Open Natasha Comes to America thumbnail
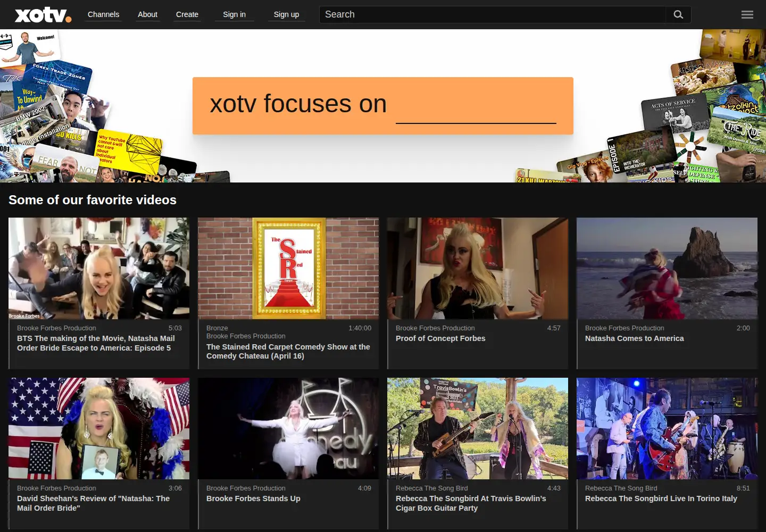 667,268
